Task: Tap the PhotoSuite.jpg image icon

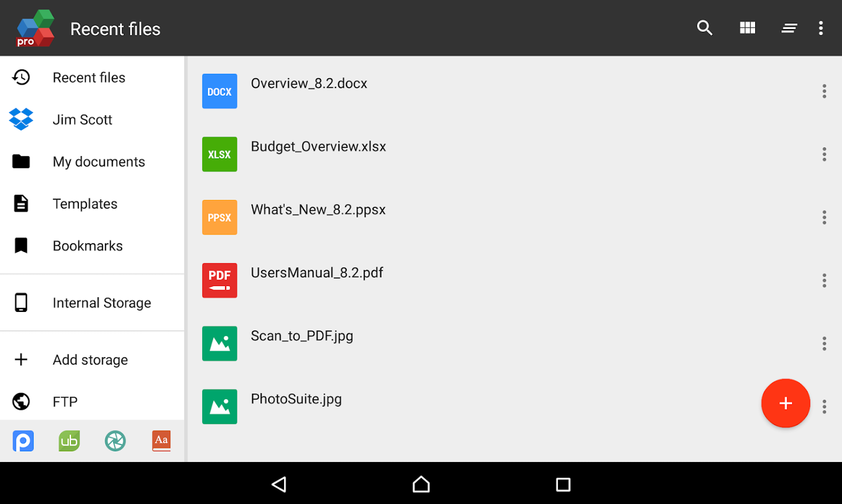Action: (220, 407)
